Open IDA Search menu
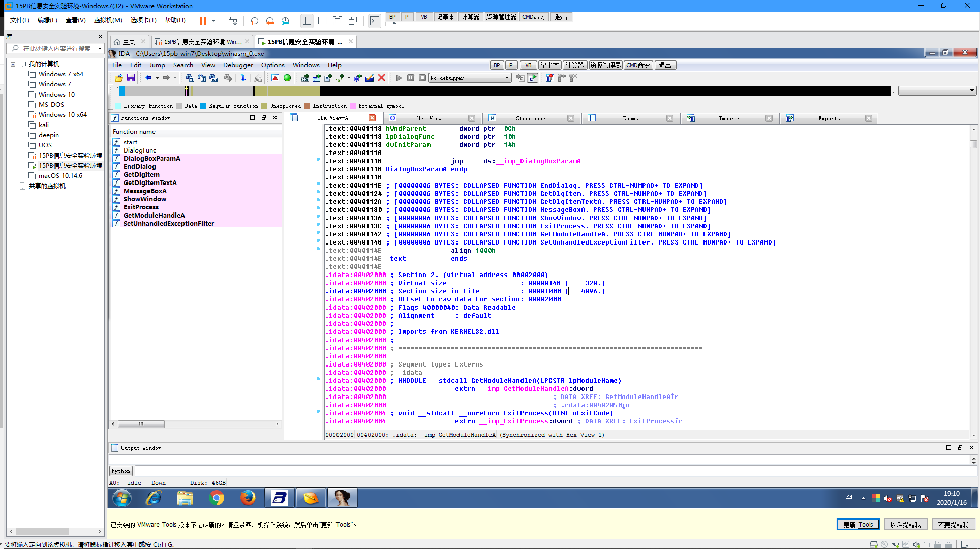980x549 pixels. [x=183, y=65]
